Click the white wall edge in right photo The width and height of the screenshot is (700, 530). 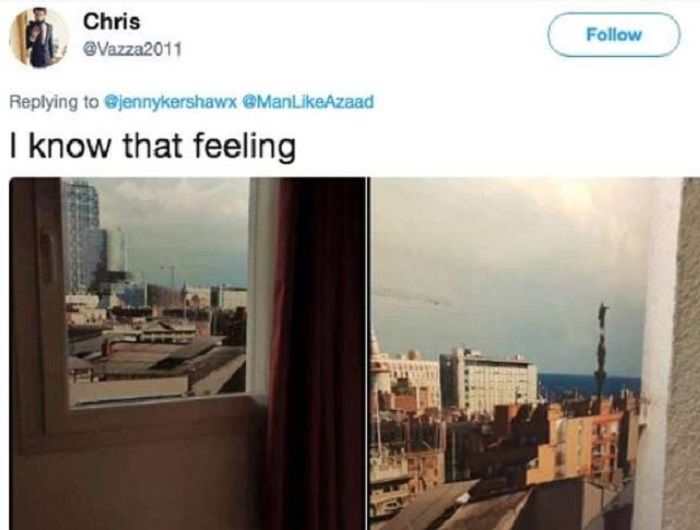tap(658, 354)
